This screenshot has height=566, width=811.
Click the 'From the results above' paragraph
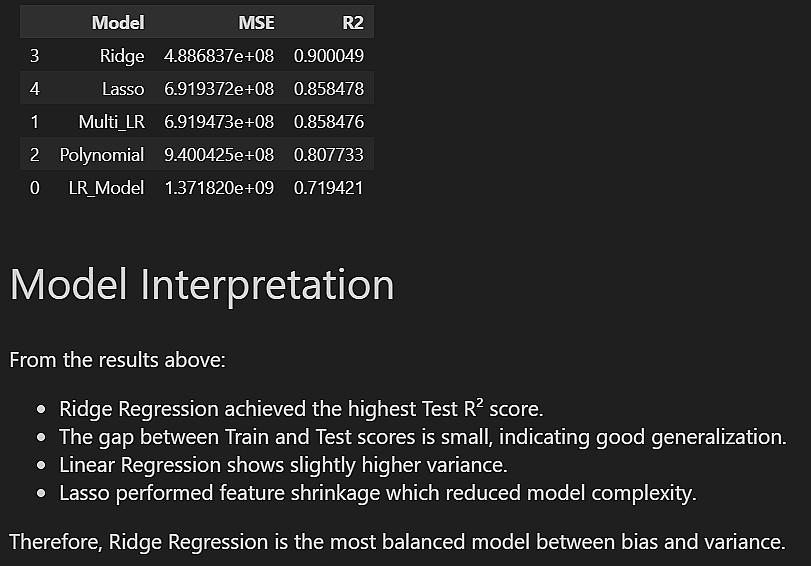click(118, 359)
